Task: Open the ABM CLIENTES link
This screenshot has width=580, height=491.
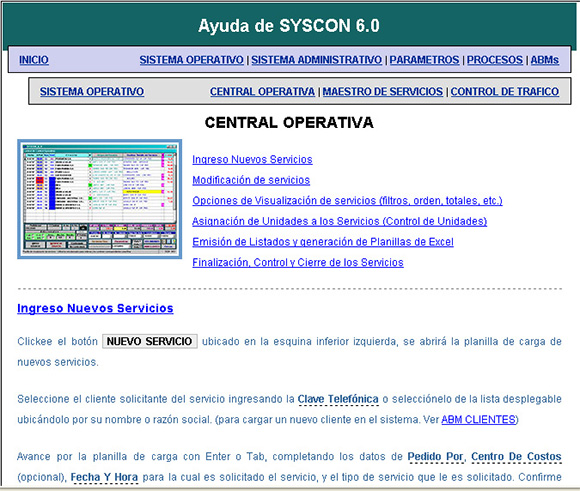Action: 478,420
